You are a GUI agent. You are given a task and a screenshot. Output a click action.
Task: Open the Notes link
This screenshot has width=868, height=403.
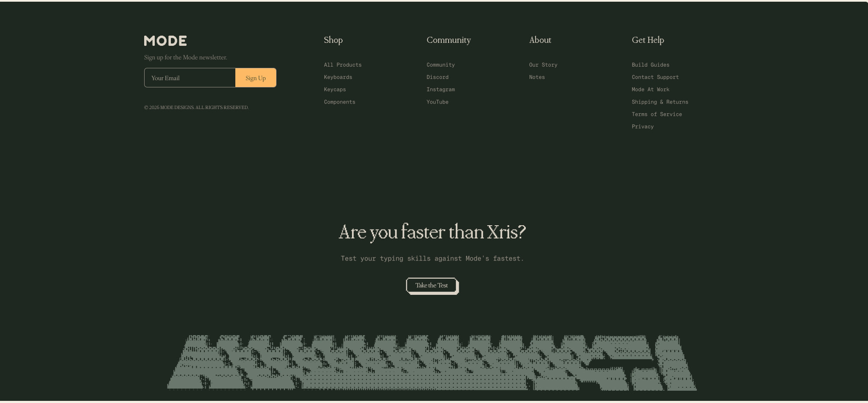(537, 77)
